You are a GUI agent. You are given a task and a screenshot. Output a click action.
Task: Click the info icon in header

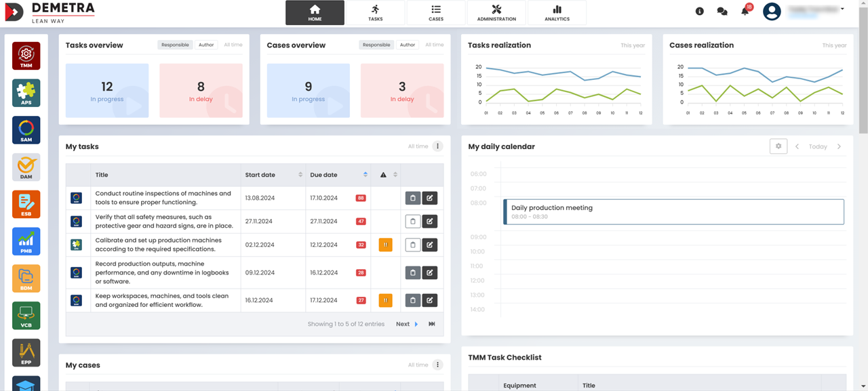700,12
